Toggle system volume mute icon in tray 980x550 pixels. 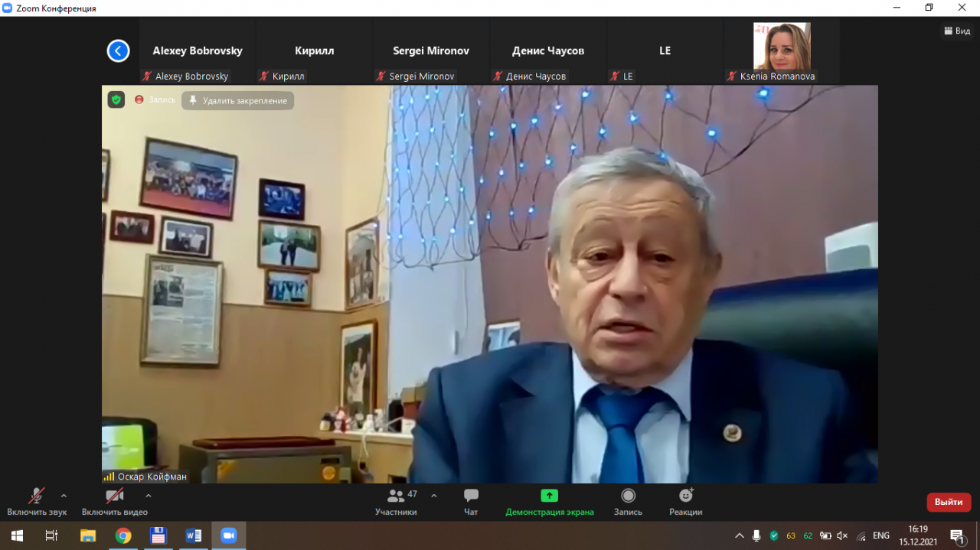pos(842,535)
